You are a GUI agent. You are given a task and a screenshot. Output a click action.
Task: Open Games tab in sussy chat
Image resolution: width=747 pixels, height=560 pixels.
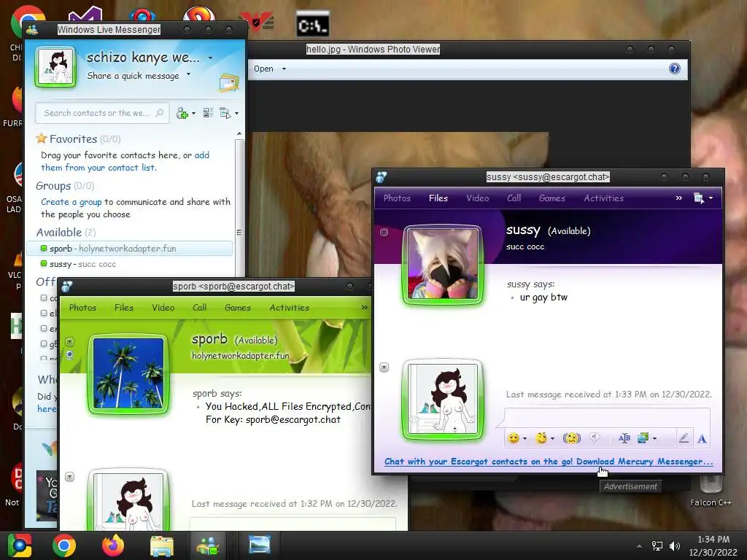click(551, 198)
